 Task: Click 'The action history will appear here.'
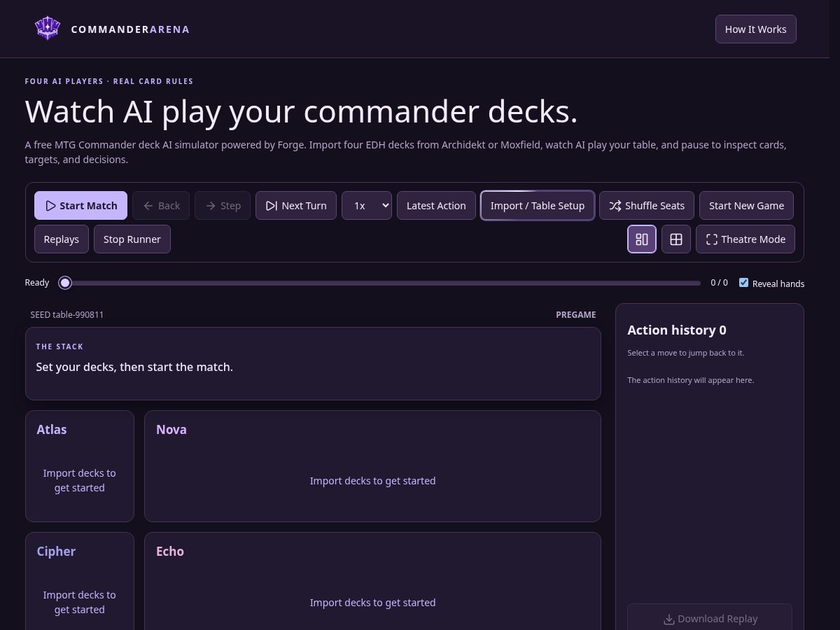coord(690,380)
